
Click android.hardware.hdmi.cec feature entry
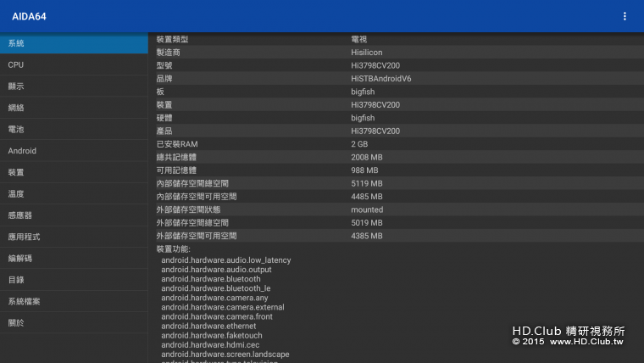[210, 345]
